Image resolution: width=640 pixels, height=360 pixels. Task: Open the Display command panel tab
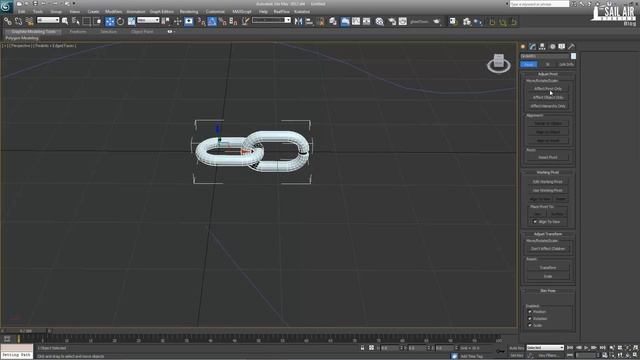(562, 47)
